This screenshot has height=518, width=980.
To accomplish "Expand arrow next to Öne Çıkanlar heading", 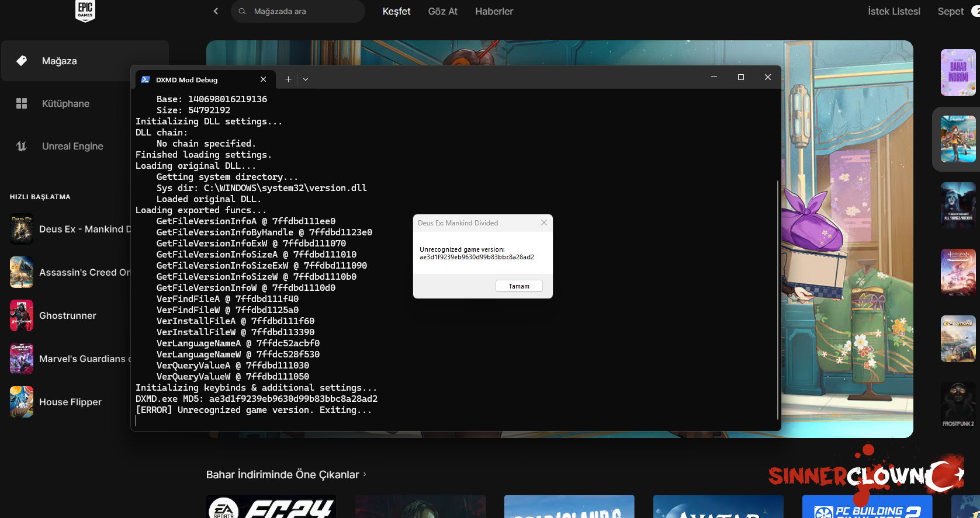I will coord(365,474).
